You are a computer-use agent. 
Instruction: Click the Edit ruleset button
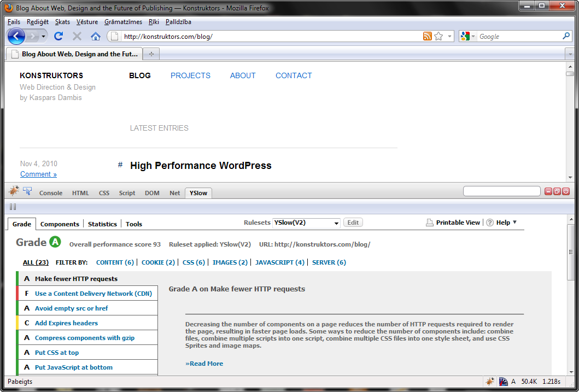353,223
